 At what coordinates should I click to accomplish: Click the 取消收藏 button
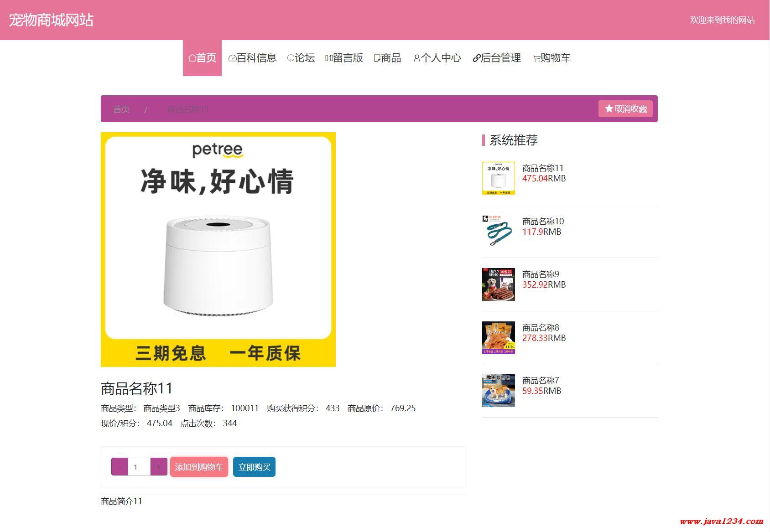click(625, 108)
